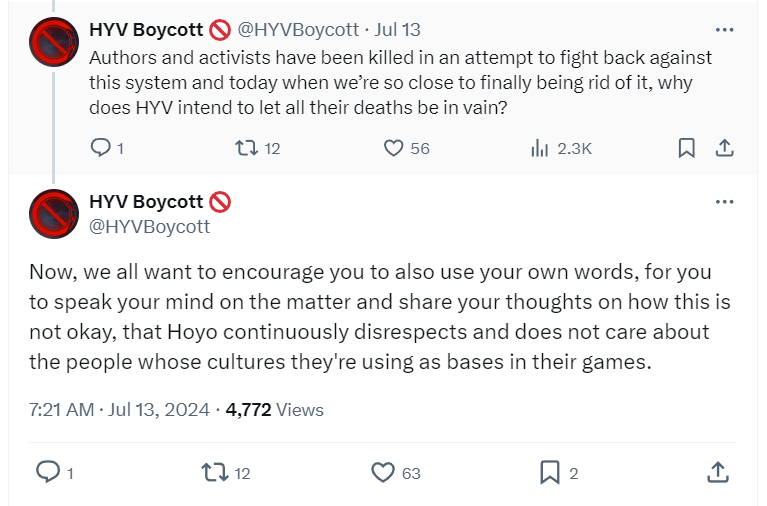Like the top tweet with 56 likes
767x506 pixels.
(394, 148)
